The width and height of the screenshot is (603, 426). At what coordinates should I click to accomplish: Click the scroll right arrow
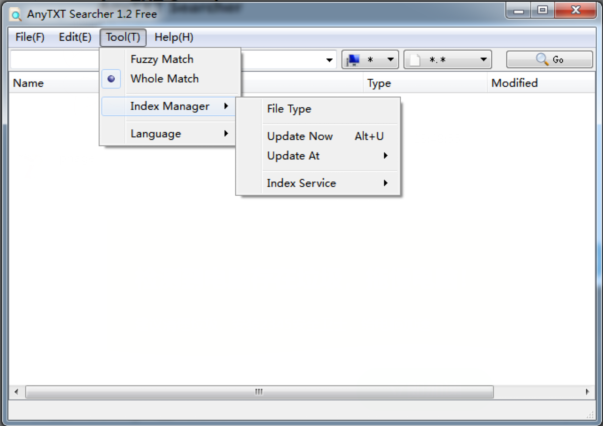pos(587,392)
